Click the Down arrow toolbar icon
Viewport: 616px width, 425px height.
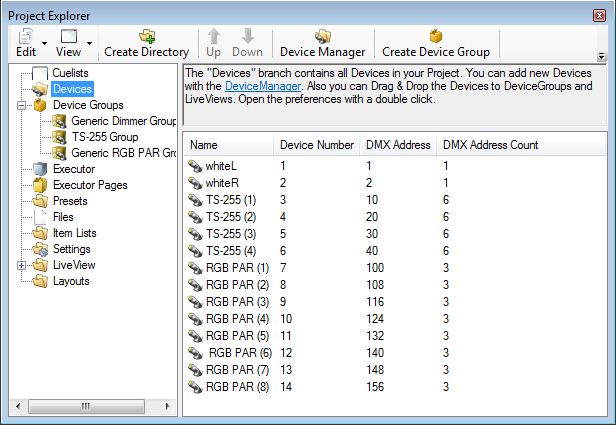247,36
